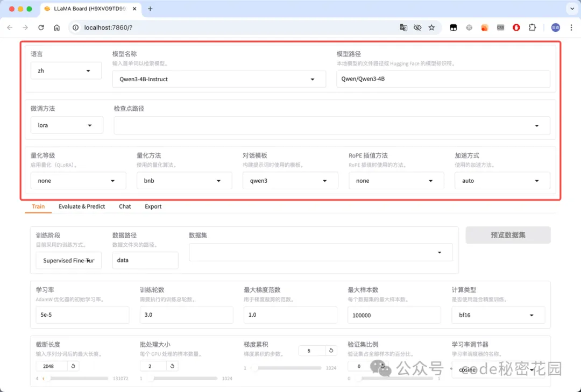Bookmark this page with the star icon
Screen dimensions: 581x392
click(x=431, y=27)
